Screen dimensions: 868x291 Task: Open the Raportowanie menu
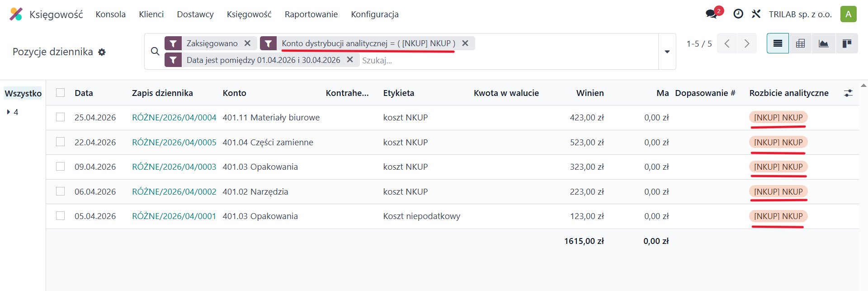click(311, 14)
